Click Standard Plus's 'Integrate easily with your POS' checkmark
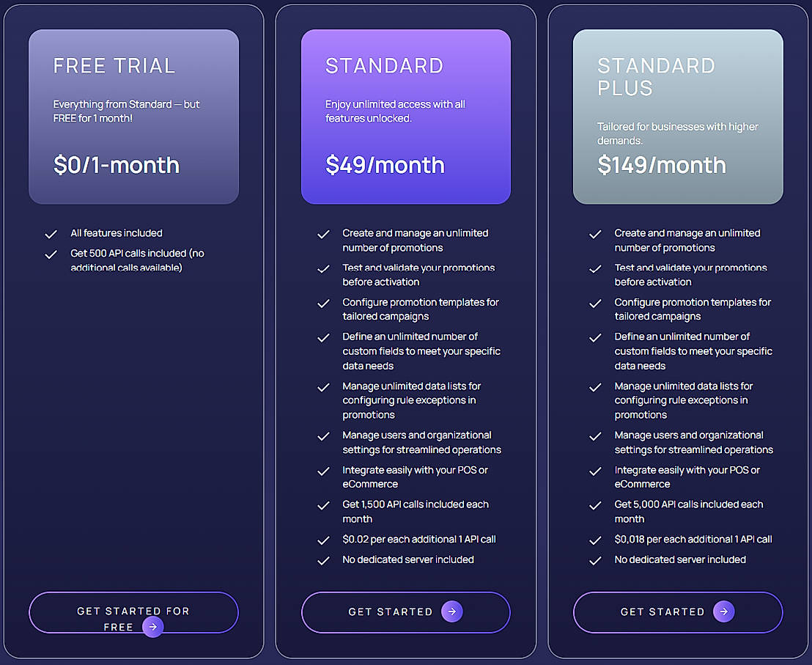The height and width of the screenshot is (665, 812). [595, 471]
